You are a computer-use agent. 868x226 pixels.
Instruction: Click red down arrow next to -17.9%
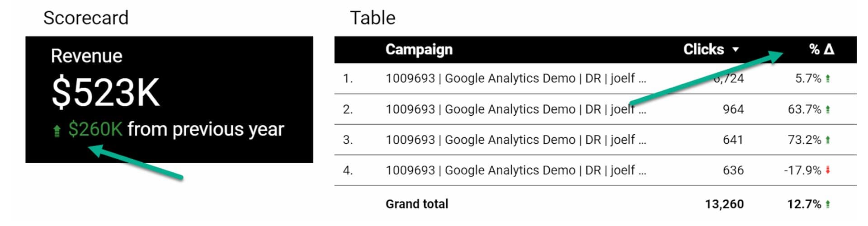pyautogui.click(x=828, y=170)
